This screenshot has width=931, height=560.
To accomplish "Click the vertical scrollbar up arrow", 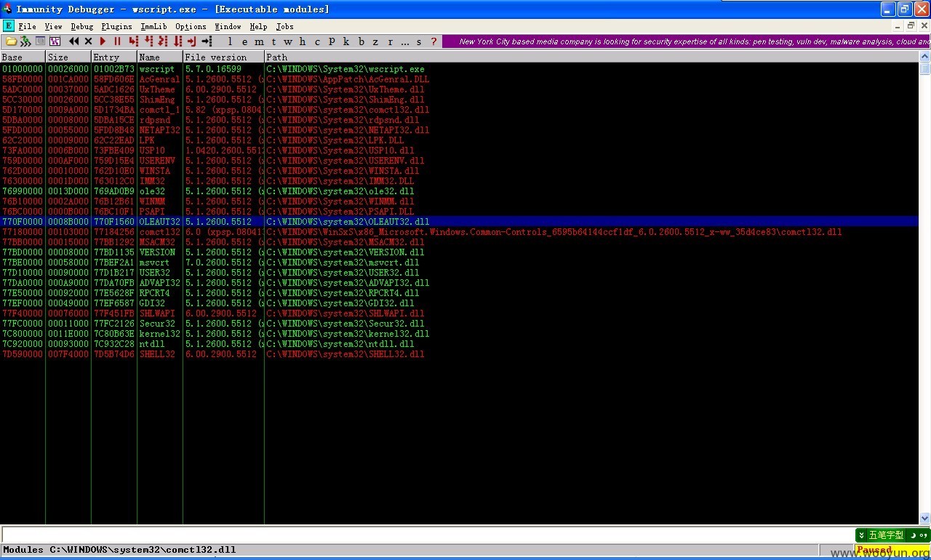I will (924, 57).
